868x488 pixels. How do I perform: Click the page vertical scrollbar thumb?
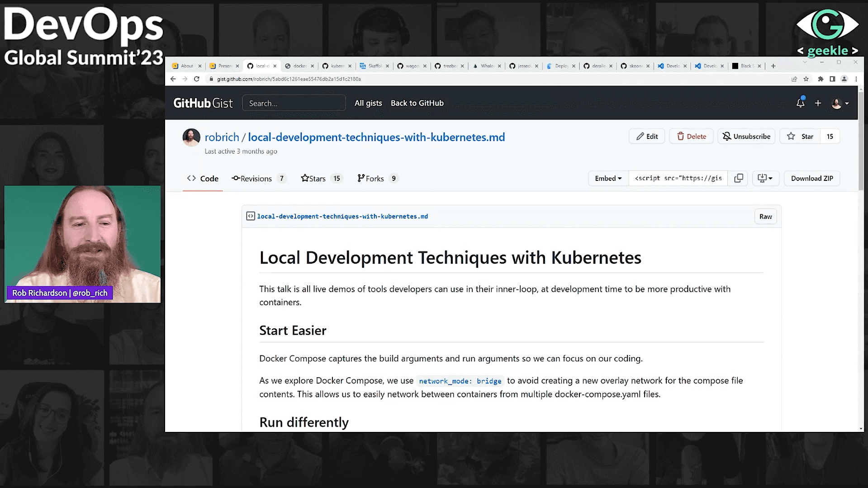[x=860, y=140]
